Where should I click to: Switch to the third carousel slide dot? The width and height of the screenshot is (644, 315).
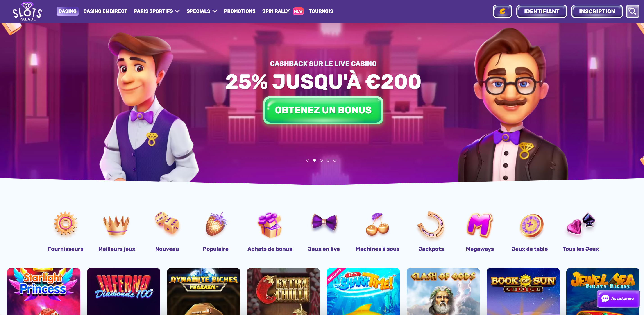click(x=321, y=160)
